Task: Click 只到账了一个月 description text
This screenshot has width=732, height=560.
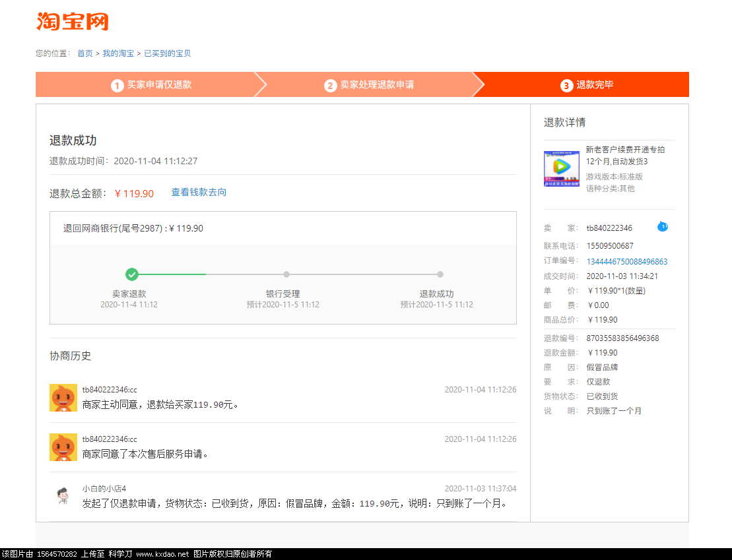Action: (x=614, y=411)
